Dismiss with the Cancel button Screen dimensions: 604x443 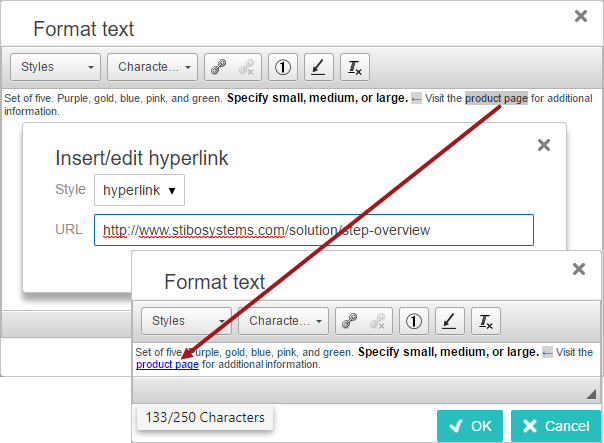pyautogui.click(x=556, y=426)
